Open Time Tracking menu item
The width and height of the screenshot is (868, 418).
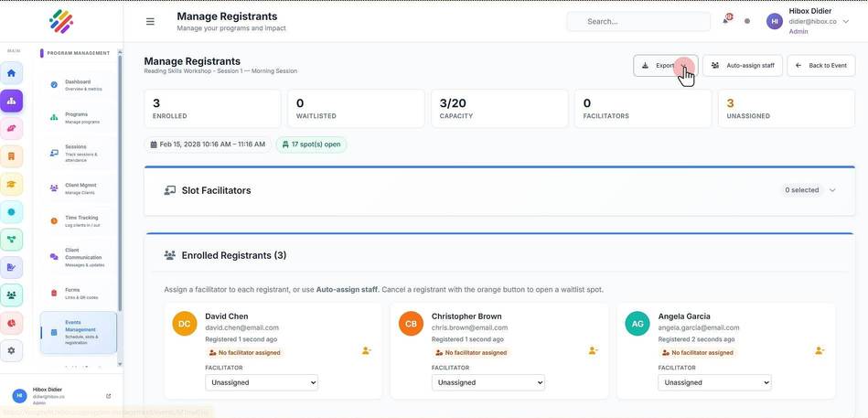click(x=78, y=221)
